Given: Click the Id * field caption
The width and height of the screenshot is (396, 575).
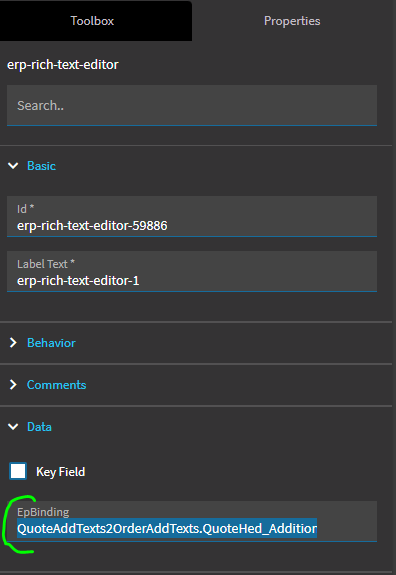Looking at the screenshot, I should coord(26,209).
